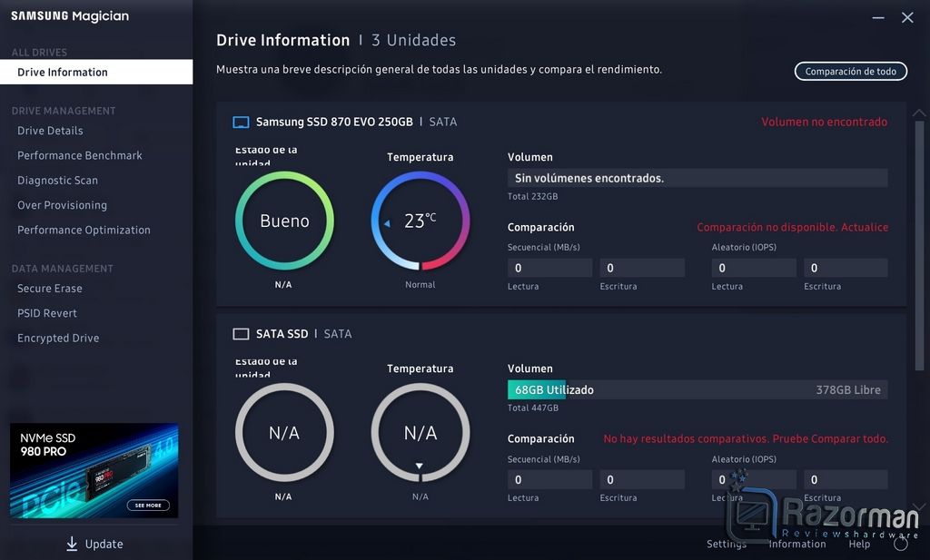Open Help in bottom bar
This screenshot has width=930, height=560.
pyautogui.click(x=859, y=544)
